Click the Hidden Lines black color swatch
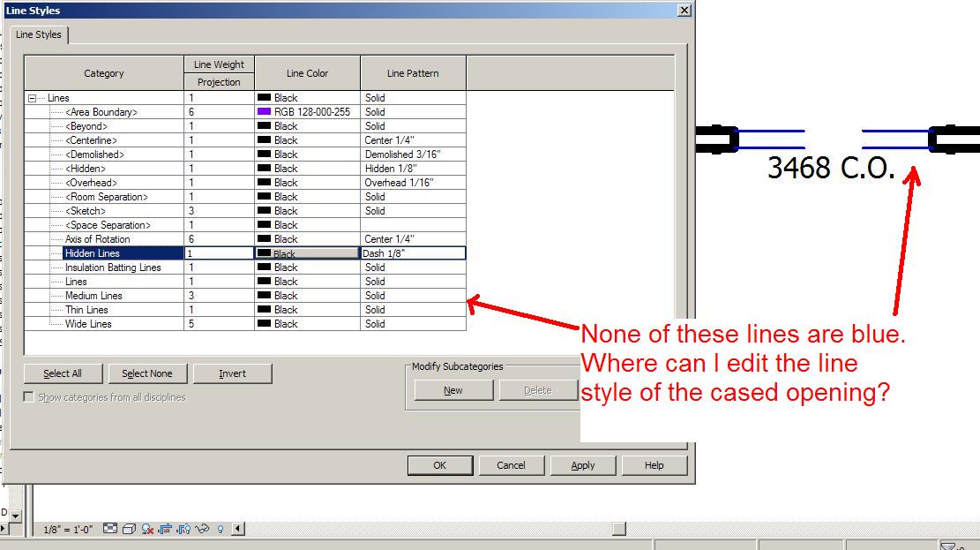The height and width of the screenshot is (550, 980). click(x=265, y=253)
